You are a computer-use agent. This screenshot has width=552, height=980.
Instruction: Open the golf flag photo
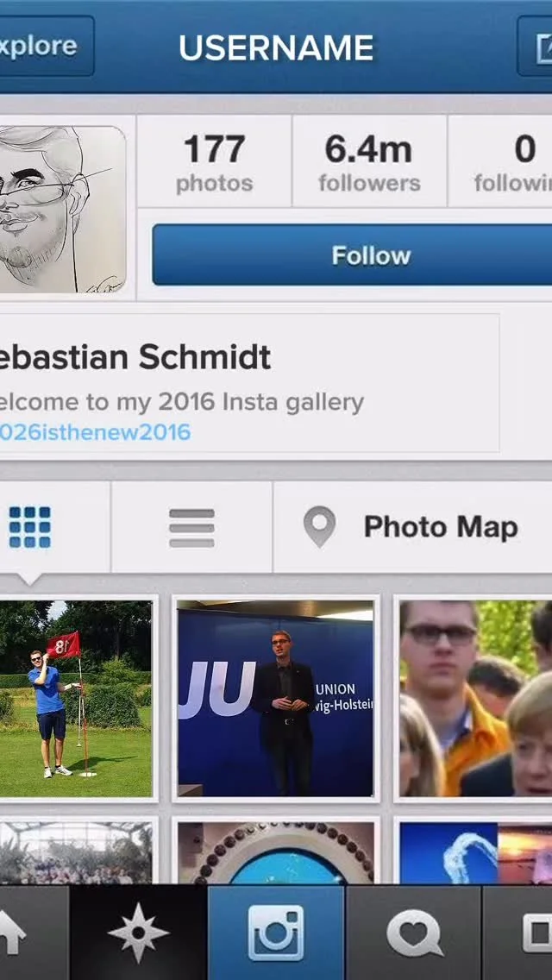pos(75,698)
